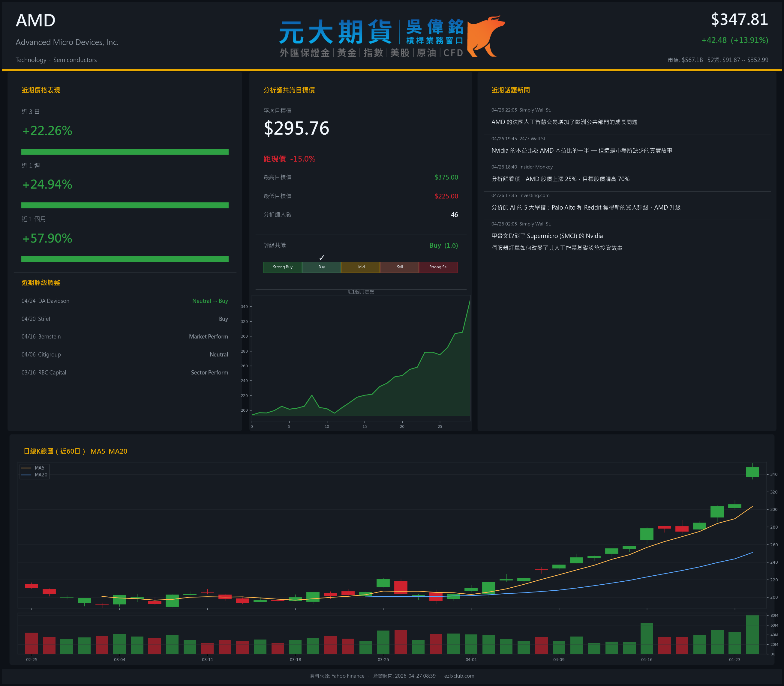The width and height of the screenshot is (784, 686).
Task: Click the 04/06 Citigroup row
Action: pyautogui.click(x=125, y=354)
